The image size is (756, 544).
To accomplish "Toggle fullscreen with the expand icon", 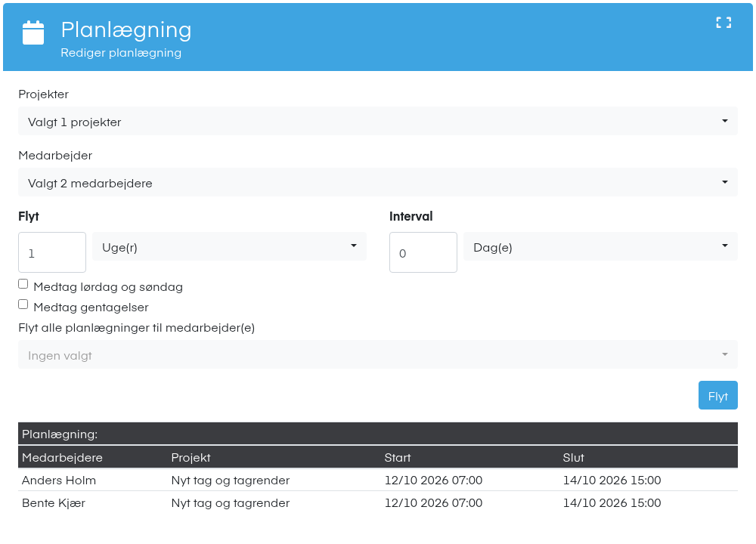I will click(723, 23).
